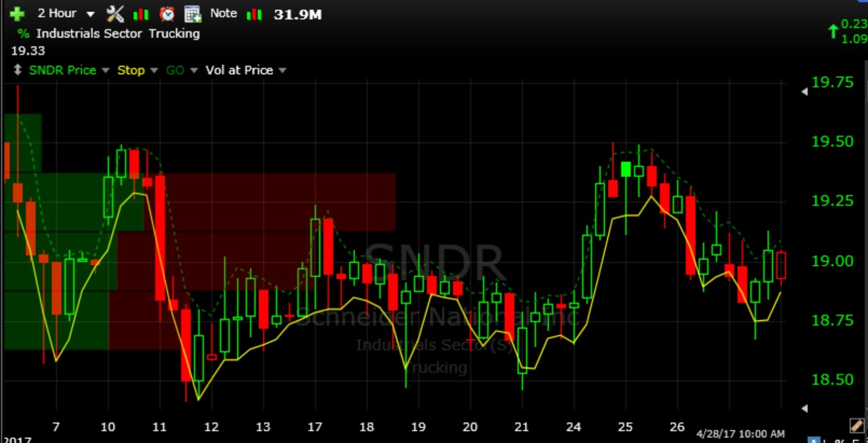Image resolution: width=868 pixels, height=443 pixels.
Task: Set an alert with the alarm clock icon
Action: pos(167,14)
